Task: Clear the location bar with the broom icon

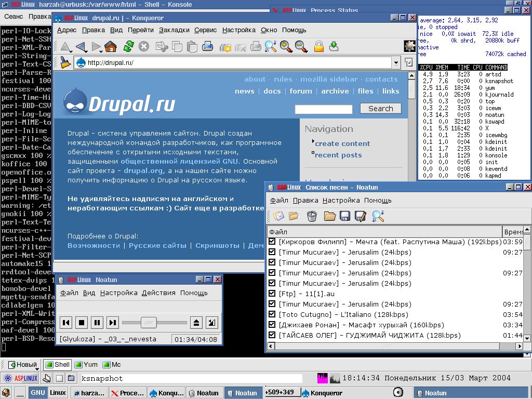Action: point(65,63)
